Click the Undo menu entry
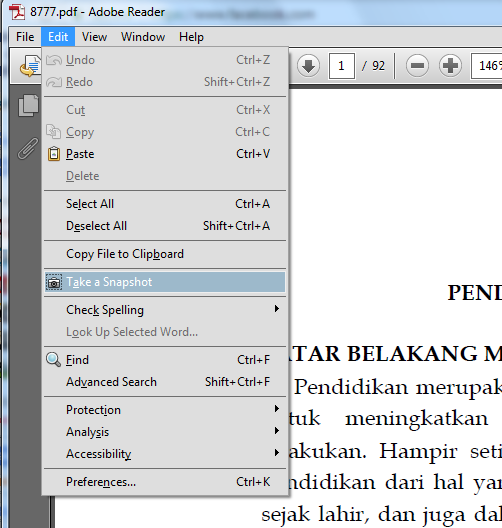The width and height of the screenshot is (502, 528). pyautogui.click(x=165, y=60)
